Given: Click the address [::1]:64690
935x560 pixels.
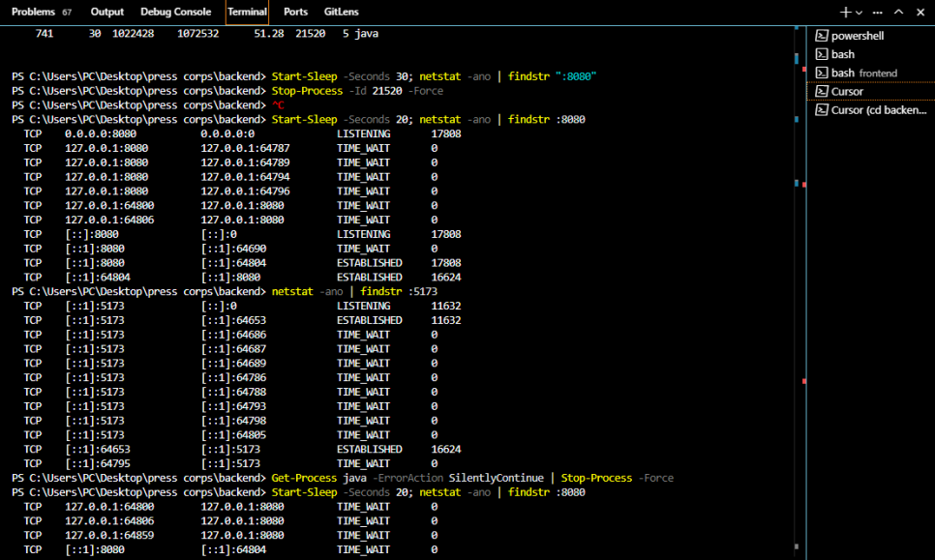Looking at the screenshot, I should (x=234, y=249).
